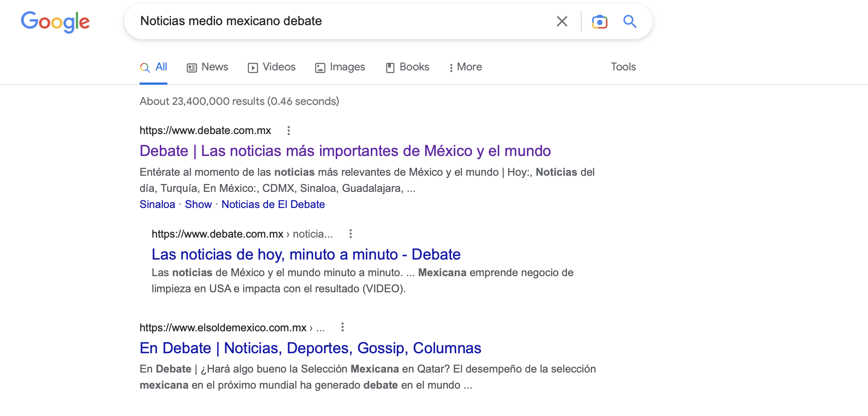Clear the search query with X
The image size is (868, 416).
click(x=562, y=21)
